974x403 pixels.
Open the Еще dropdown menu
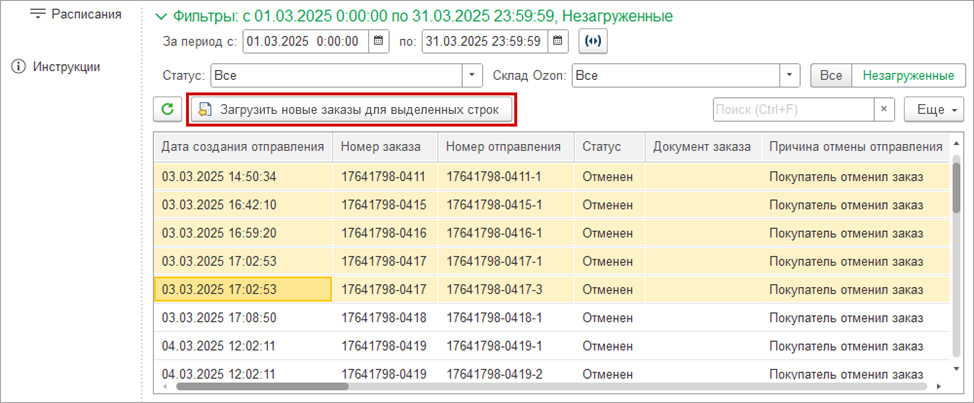point(934,109)
